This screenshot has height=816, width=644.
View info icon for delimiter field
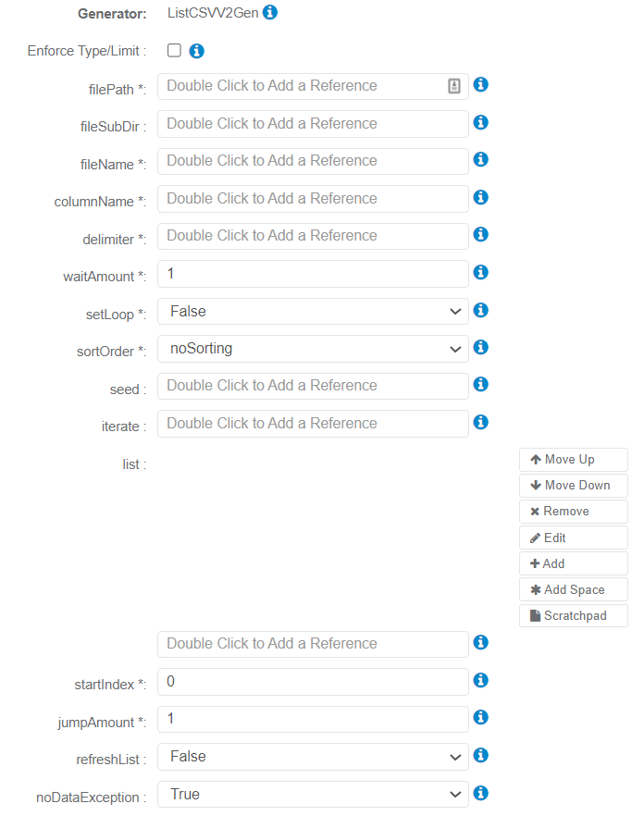click(x=480, y=234)
